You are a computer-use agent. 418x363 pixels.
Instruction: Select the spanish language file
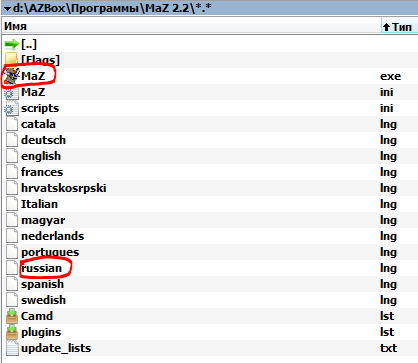pyautogui.click(x=42, y=285)
